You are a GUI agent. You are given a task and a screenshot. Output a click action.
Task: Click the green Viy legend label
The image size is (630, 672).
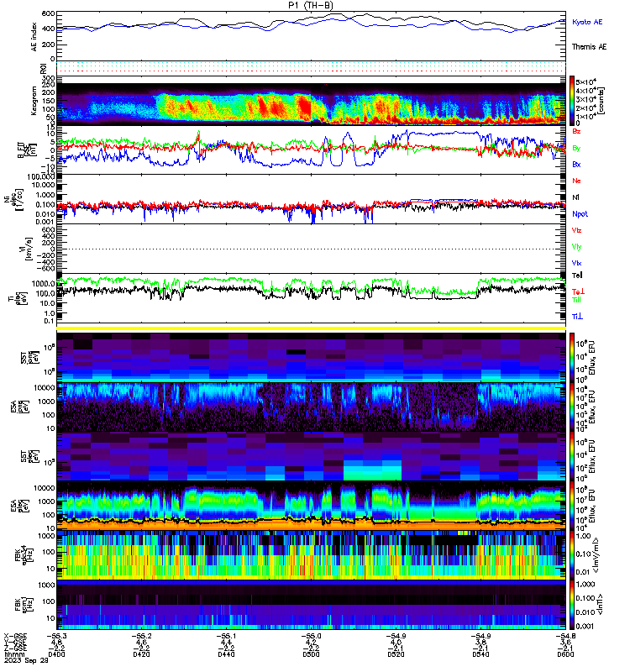[576, 247]
